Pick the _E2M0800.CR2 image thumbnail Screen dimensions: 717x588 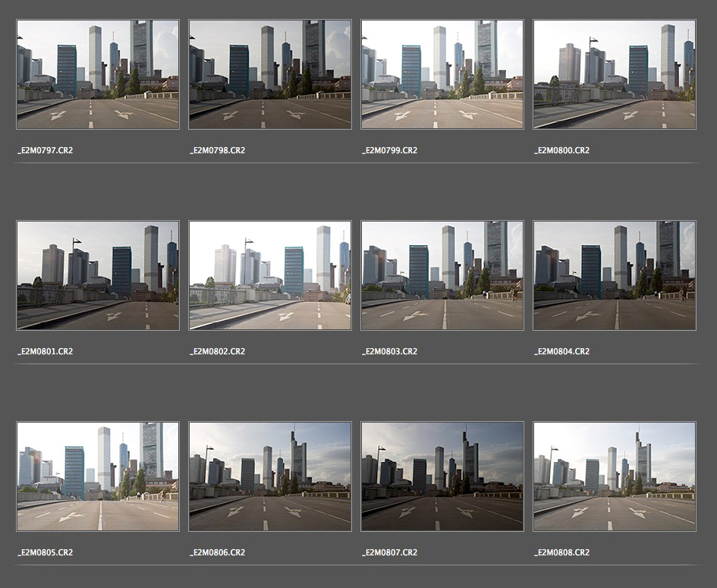click(615, 74)
